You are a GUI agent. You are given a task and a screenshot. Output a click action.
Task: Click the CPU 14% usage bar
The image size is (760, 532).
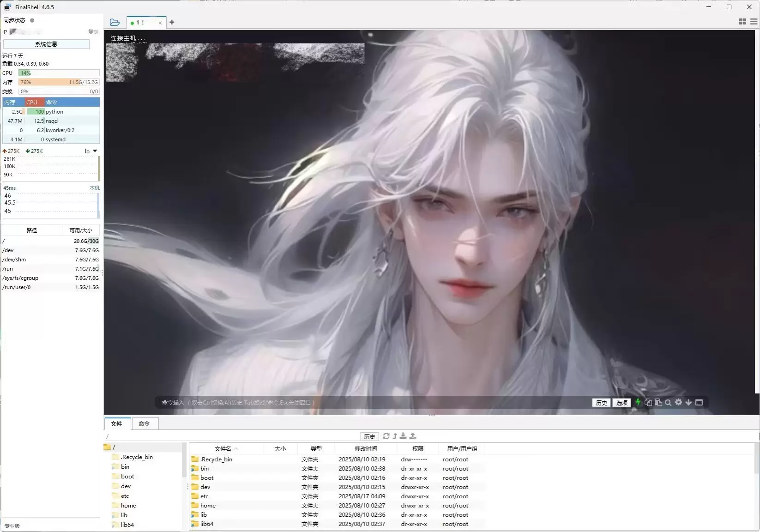tap(59, 73)
